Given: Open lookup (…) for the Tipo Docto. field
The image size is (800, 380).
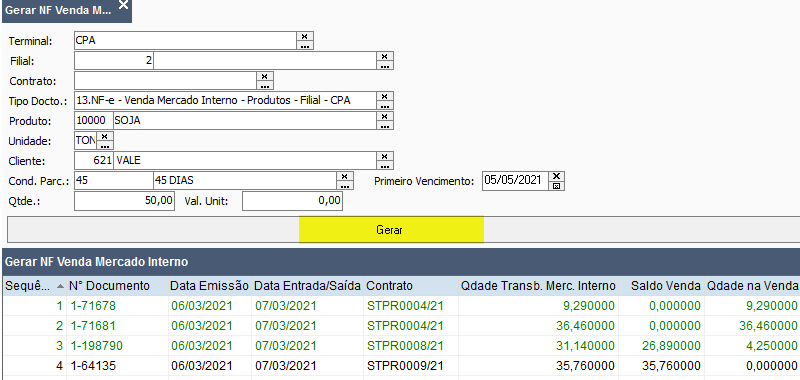Looking at the screenshot, I should tap(385, 105).
